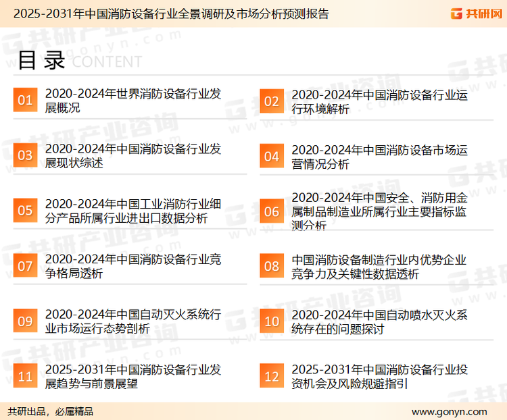Open chapter 中国消防设备行业投资机会及风险规避指引
The image size is (507, 420).
click(x=379, y=376)
